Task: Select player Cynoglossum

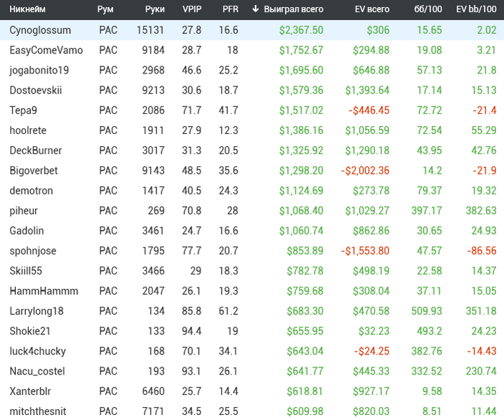Action: [x=40, y=30]
